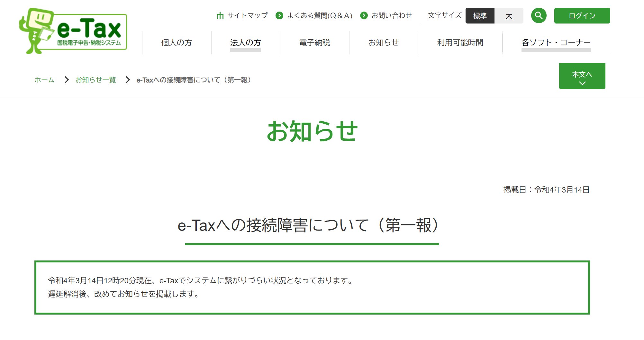Open the 電子納税 menu
The image size is (644, 340).
coord(314,42)
